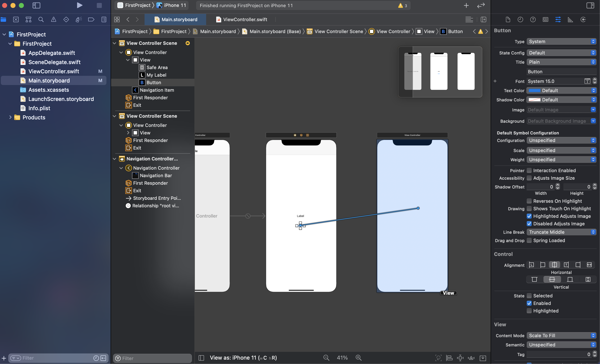This screenshot has height=364, width=600.
Task: Open AppDelegate.swift in the navigator
Action: [x=52, y=53]
